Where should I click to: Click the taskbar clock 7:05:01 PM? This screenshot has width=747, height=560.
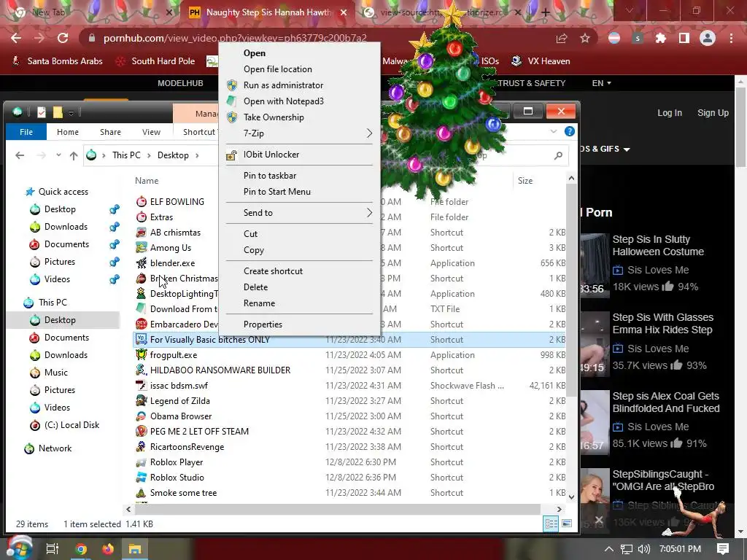tap(681, 549)
